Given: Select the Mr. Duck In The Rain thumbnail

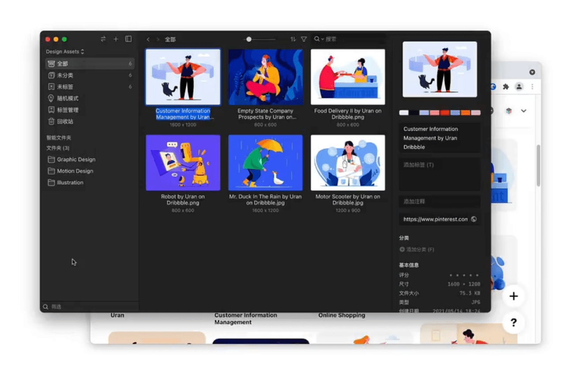Looking at the screenshot, I should [x=265, y=163].
